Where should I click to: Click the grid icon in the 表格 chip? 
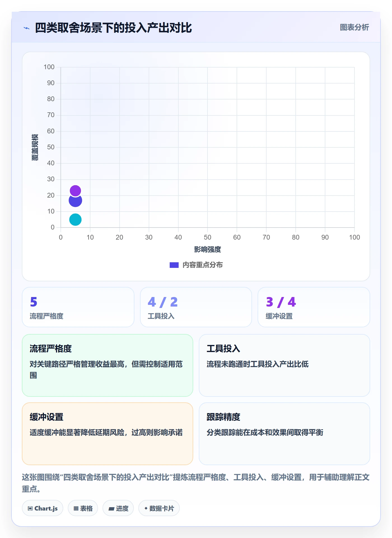pos(76,509)
